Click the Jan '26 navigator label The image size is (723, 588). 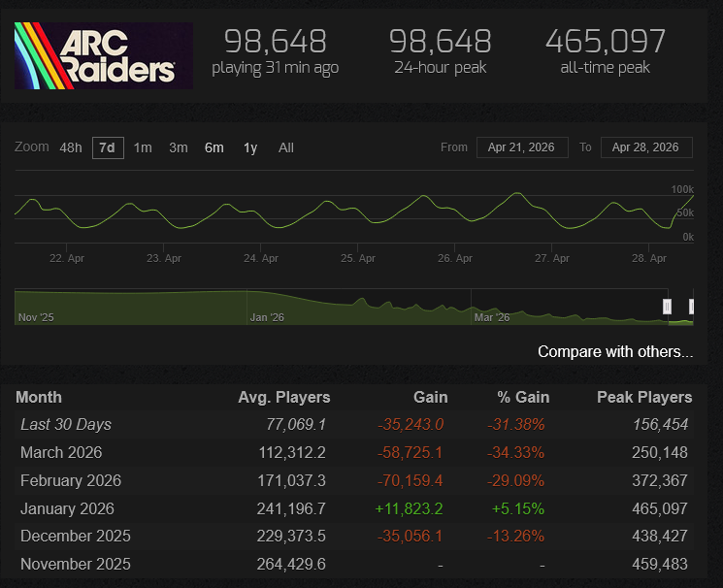click(x=267, y=317)
